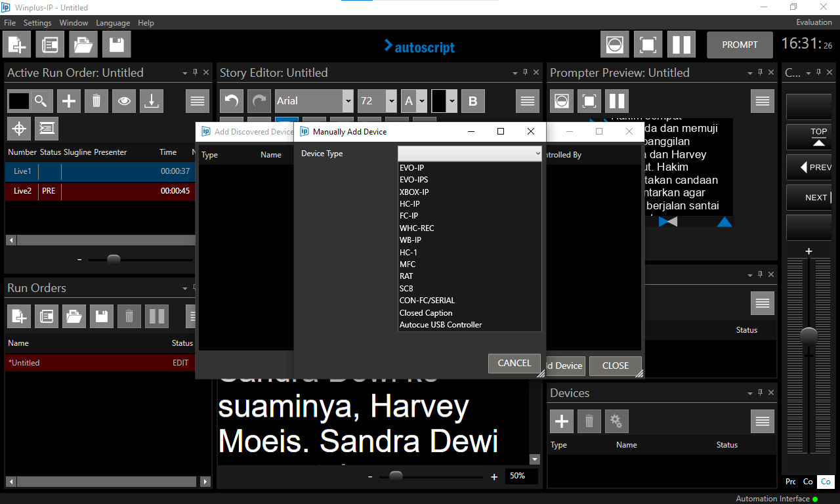Pause prompting with top toolbar pause icon
Image resolution: width=840 pixels, height=504 pixels.
[681, 45]
